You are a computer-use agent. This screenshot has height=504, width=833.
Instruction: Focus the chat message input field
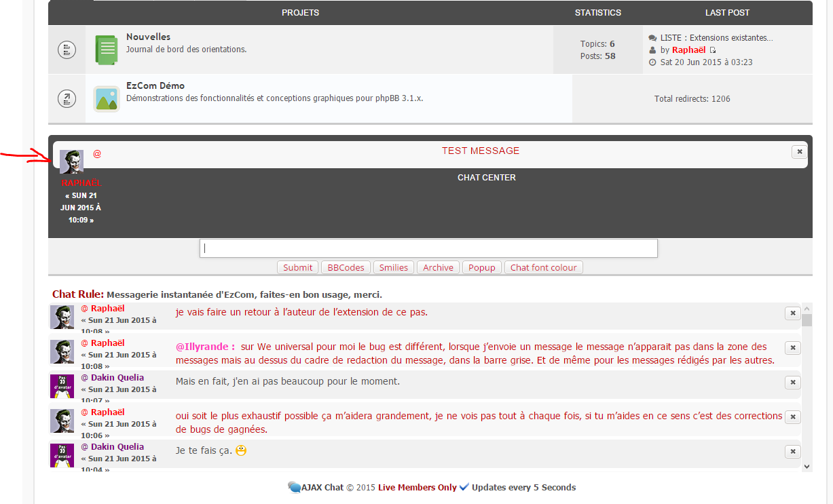coord(428,248)
